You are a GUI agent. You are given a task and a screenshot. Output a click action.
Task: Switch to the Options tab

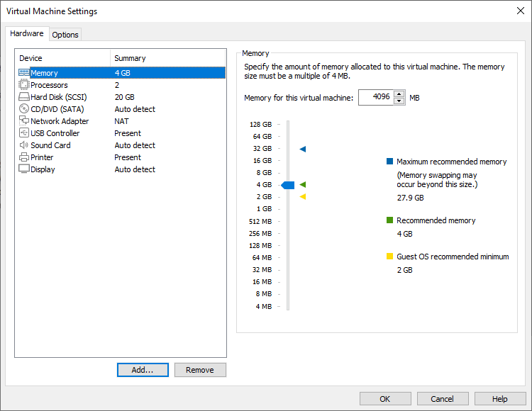coord(65,35)
